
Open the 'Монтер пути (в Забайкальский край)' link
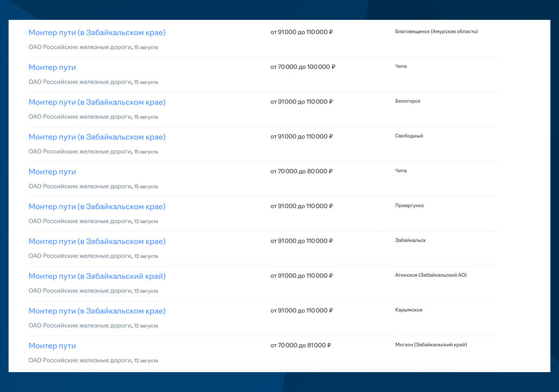click(x=97, y=277)
